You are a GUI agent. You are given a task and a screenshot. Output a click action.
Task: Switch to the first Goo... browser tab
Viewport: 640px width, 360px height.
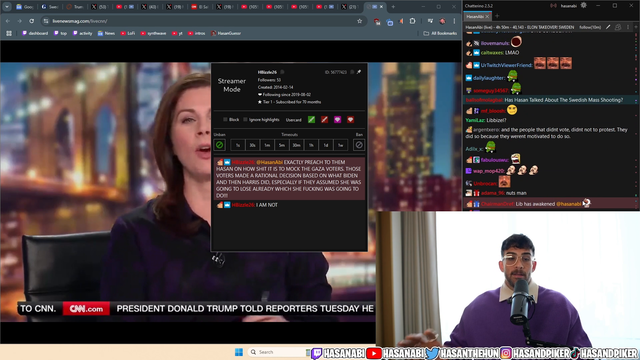(25, 7)
